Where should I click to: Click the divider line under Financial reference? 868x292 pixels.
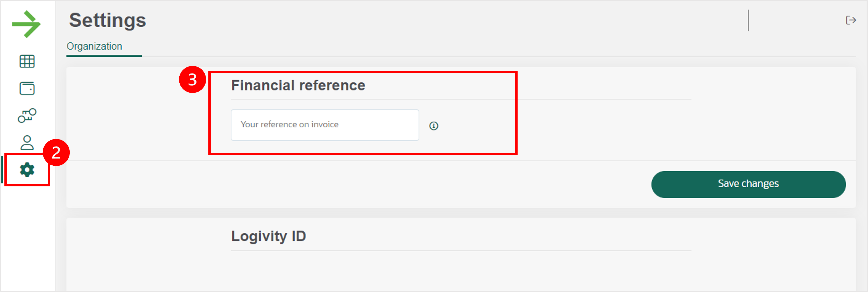tap(461, 99)
